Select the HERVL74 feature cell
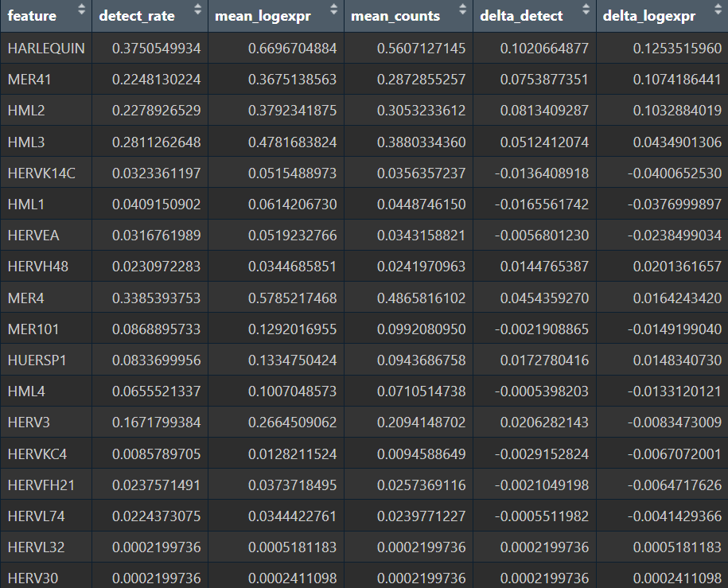Screen dimensions: 728x588 click(35, 516)
